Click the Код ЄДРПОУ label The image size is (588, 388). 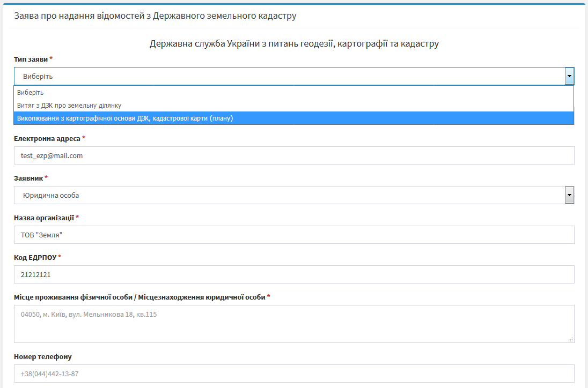click(x=35, y=257)
